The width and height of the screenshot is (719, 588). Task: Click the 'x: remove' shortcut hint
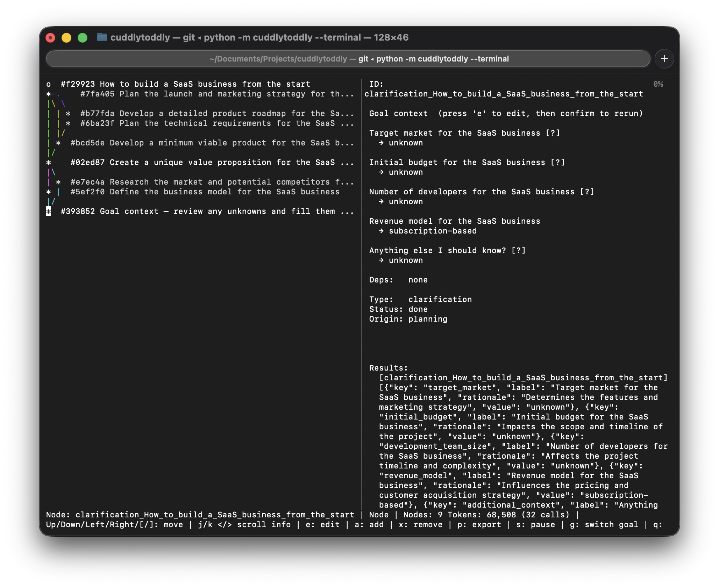coord(420,524)
